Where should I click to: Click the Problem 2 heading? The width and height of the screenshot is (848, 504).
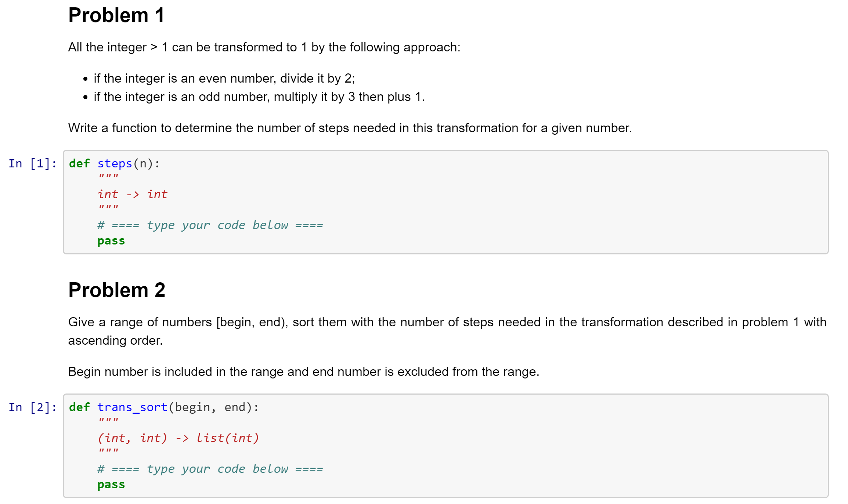pos(117,290)
